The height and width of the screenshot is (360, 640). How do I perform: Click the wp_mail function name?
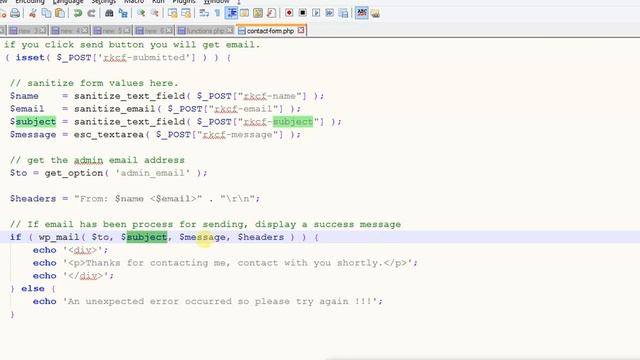pyautogui.click(x=59, y=237)
